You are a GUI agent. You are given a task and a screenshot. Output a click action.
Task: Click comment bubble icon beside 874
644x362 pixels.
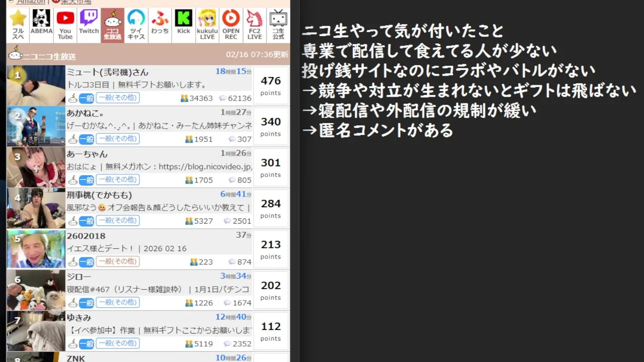click(x=232, y=262)
